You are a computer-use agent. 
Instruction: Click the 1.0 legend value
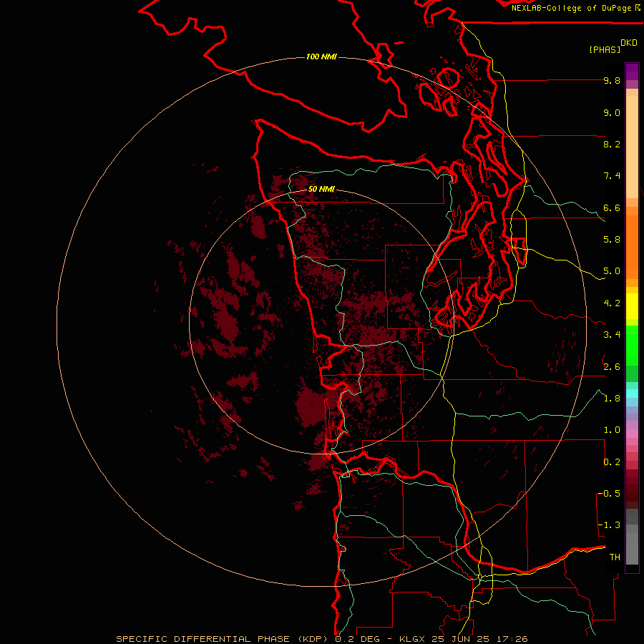tap(612, 430)
